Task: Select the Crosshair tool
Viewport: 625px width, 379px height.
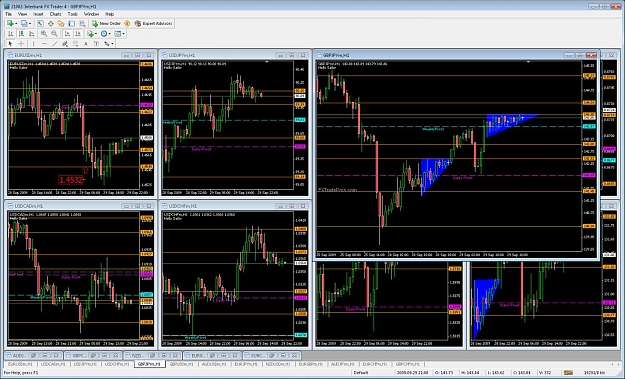Action: (x=21, y=43)
